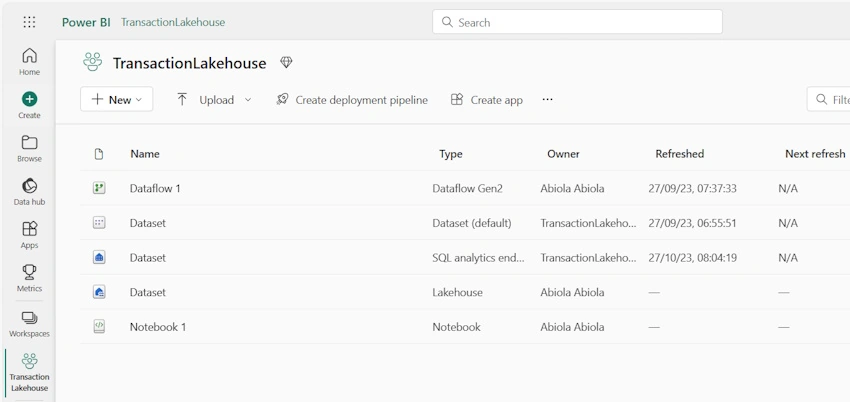This screenshot has width=850, height=402.
Task: Click the Dataflow Gen2 type cell
Action: coord(467,188)
